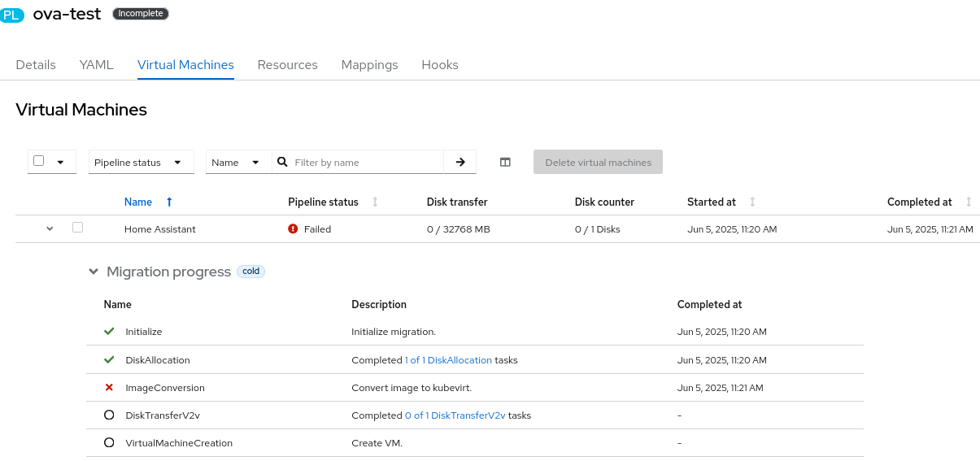Image resolution: width=980 pixels, height=461 pixels.
Task: Collapse the Migration progress section
Action: (94, 272)
